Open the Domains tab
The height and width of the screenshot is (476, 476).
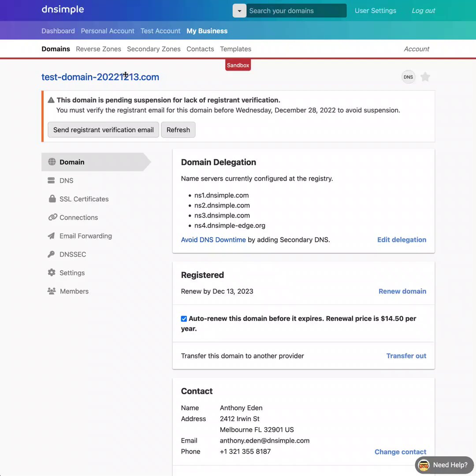tap(56, 49)
